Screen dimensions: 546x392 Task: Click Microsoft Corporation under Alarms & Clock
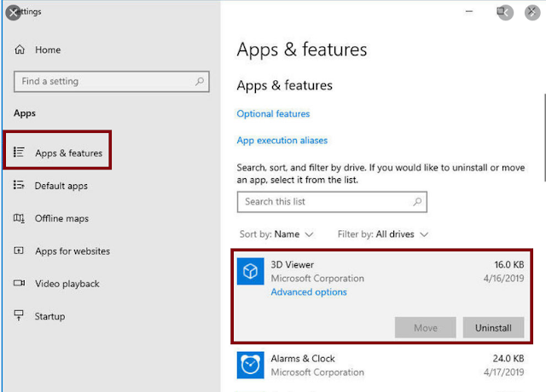(317, 372)
